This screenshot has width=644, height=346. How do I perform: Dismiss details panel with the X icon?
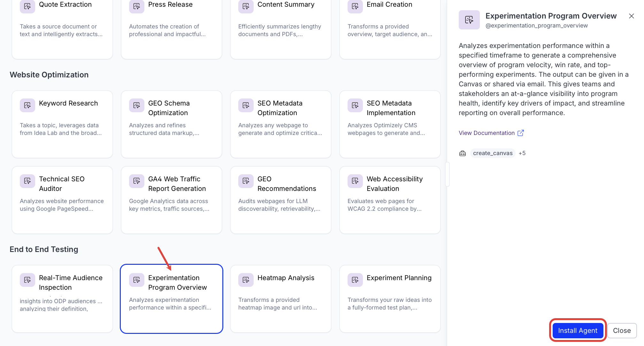(631, 16)
